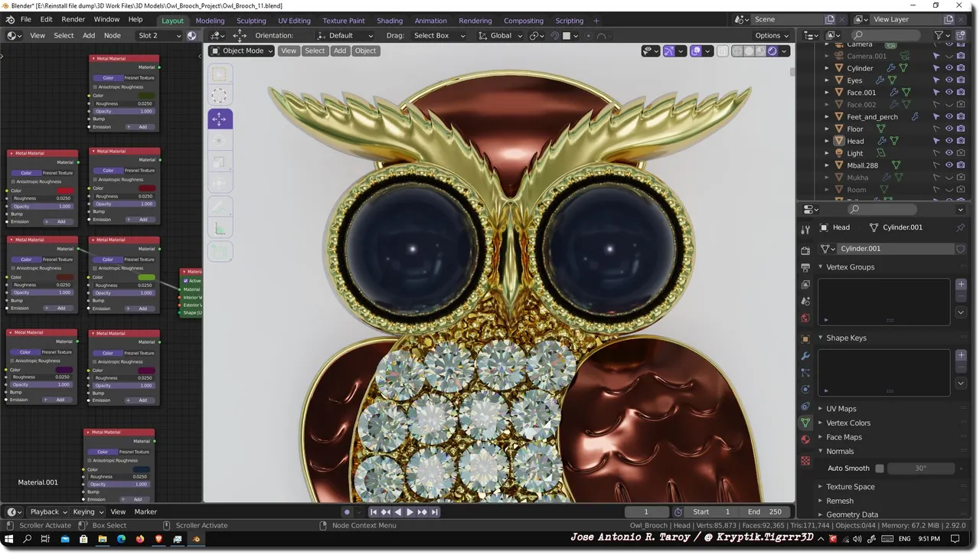Screen dimensions: 980x555
Task: Switch to the Modeling workspace tab
Action: click(x=210, y=21)
